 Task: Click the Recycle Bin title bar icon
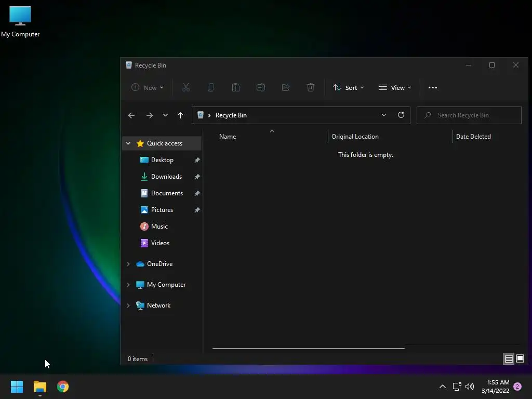pyautogui.click(x=129, y=65)
